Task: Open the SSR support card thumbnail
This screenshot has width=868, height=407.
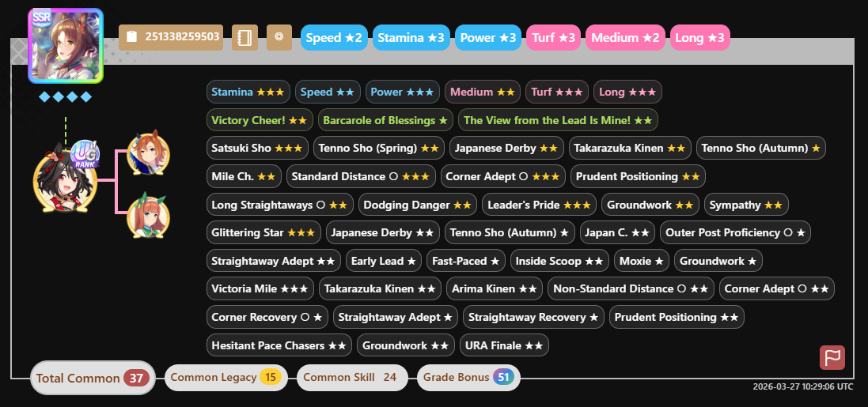Action: click(x=66, y=46)
